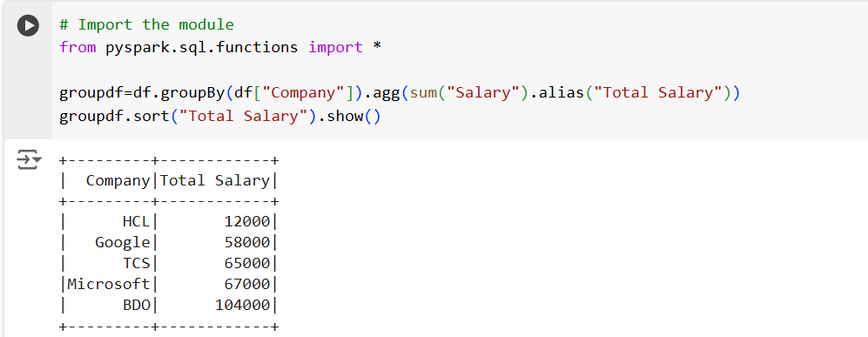The height and width of the screenshot is (337, 868).
Task: Click the value 58000
Action: (x=247, y=242)
